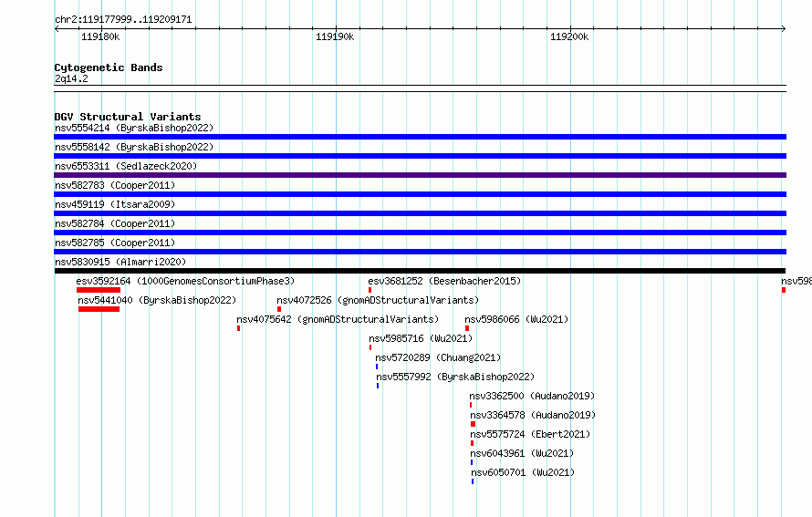Image resolution: width=812 pixels, height=517 pixels.
Task: Click the nsv5554214 (ByrskaBishop2022) label
Action: [x=134, y=128]
